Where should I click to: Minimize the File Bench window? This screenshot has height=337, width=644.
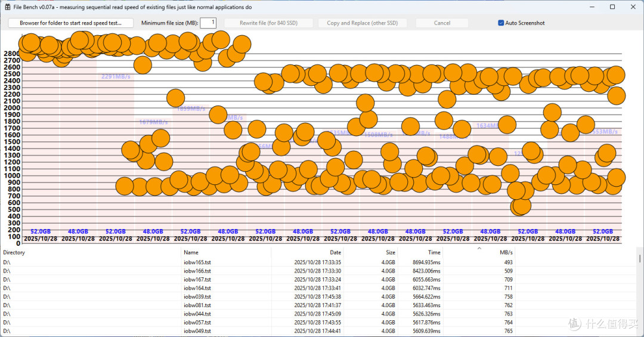point(592,7)
